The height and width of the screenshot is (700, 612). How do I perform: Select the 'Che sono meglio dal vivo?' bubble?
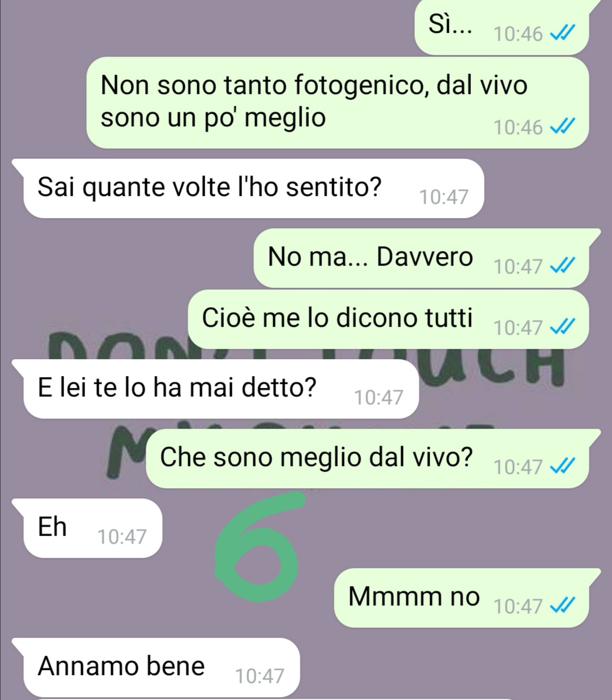pos(373,459)
